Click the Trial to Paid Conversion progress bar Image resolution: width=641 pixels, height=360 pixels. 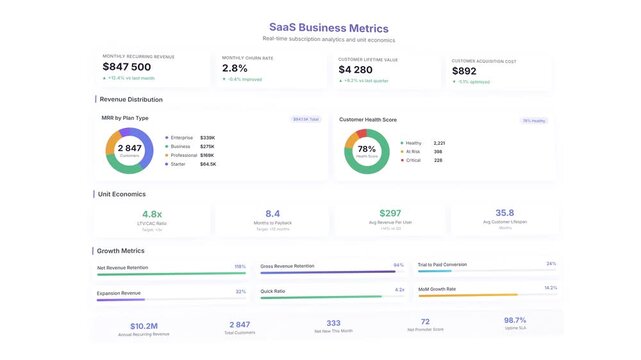(x=487, y=271)
